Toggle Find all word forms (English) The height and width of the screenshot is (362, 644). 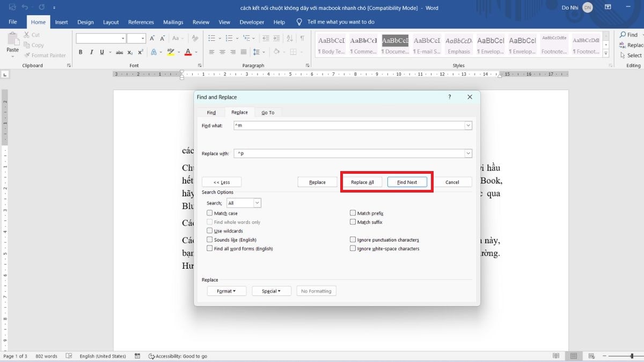(x=210, y=248)
